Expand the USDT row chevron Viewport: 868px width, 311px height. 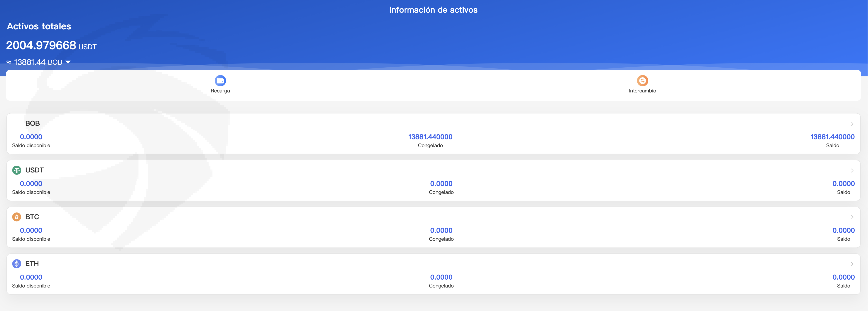852,171
